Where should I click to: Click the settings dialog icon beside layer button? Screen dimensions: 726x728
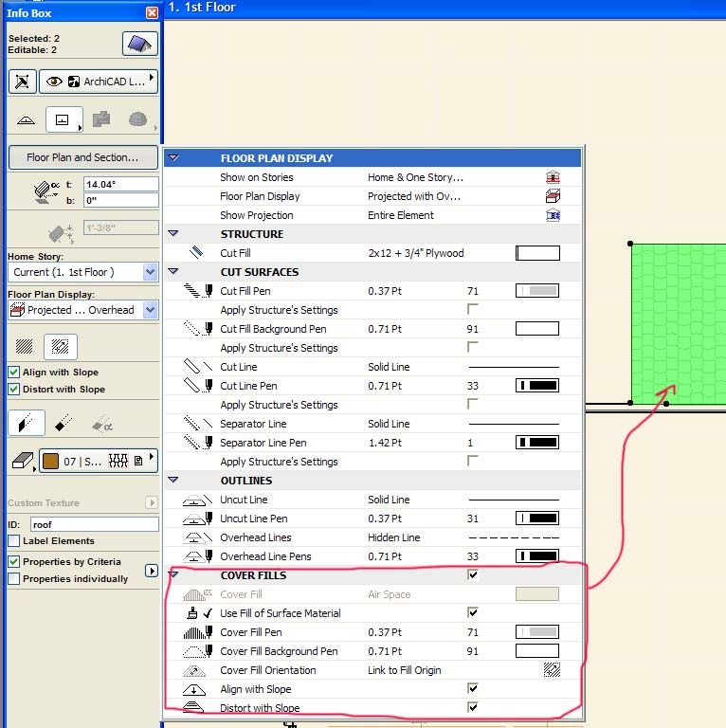(23, 82)
